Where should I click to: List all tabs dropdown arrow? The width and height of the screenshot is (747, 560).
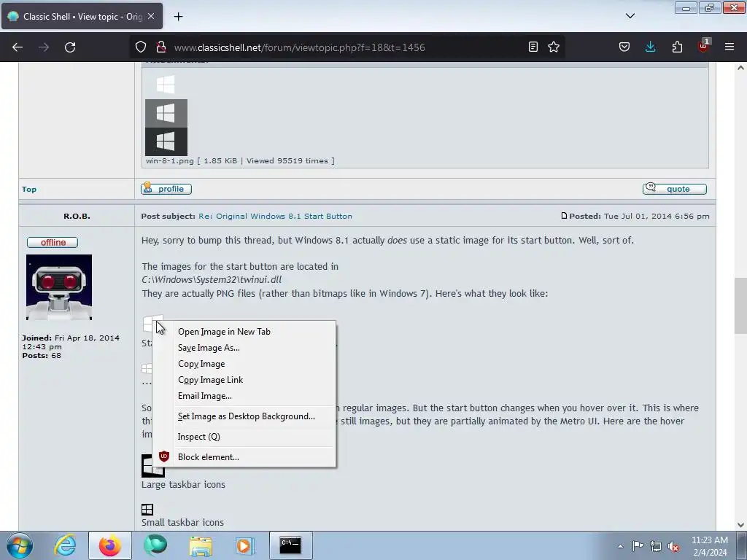pyautogui.click(x=630, y=16)
